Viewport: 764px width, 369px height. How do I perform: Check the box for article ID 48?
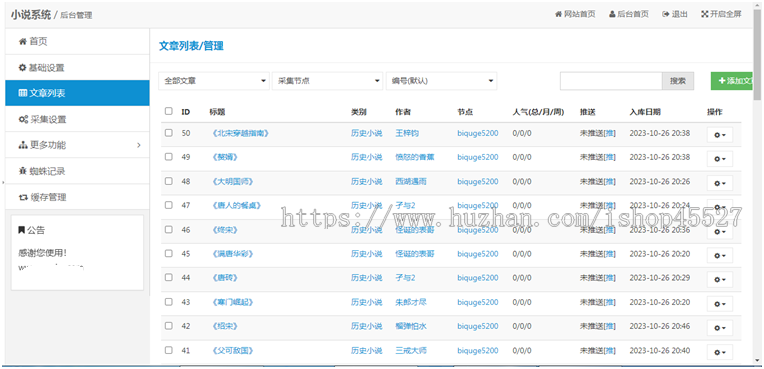tap(169, 181)
